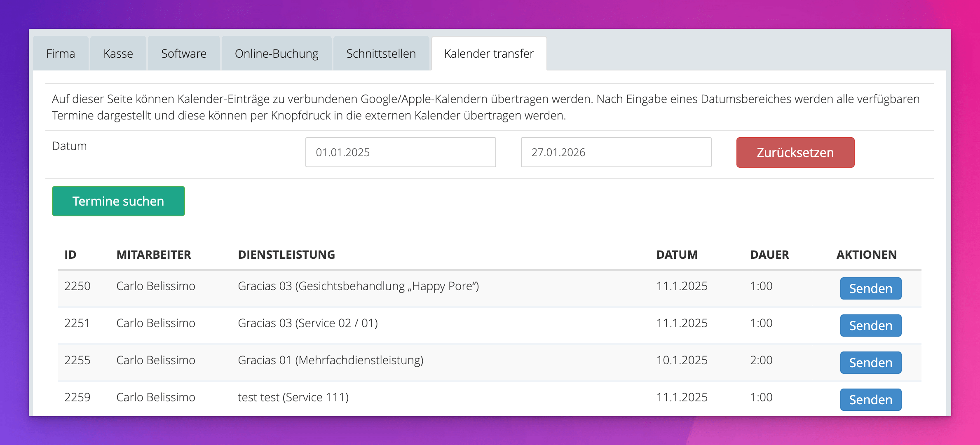Screen dimensions: 980x445
Task: Select the Gracias 01 Mehrfachdienstleistung row
Action: [x=331, y=360]
